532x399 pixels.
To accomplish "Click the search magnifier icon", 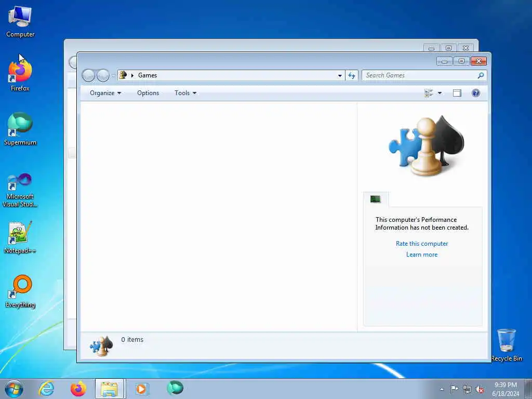I will pos(481,75).
